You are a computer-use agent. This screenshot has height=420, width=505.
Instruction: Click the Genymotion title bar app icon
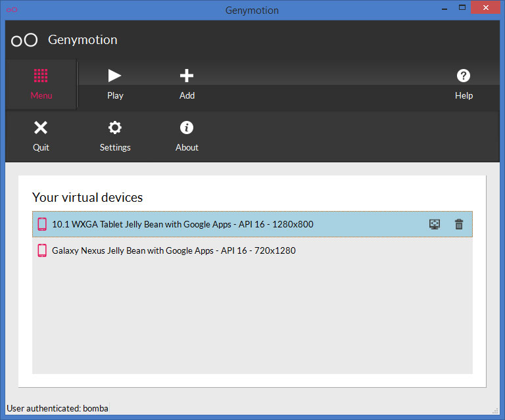[12, 10]
